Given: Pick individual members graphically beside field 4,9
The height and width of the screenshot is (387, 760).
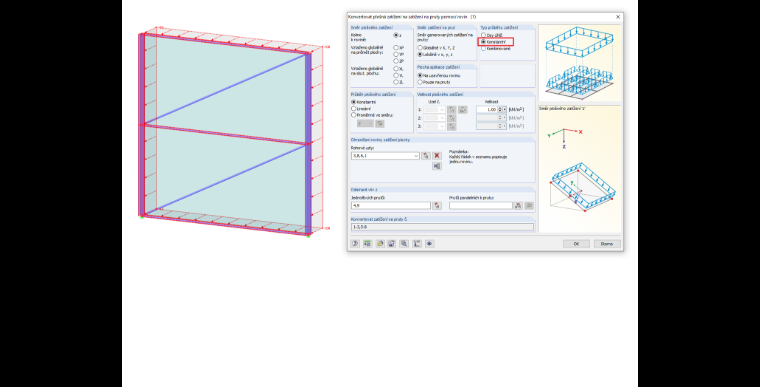Looking at the screenshot, I should click(x=437, y=206).
